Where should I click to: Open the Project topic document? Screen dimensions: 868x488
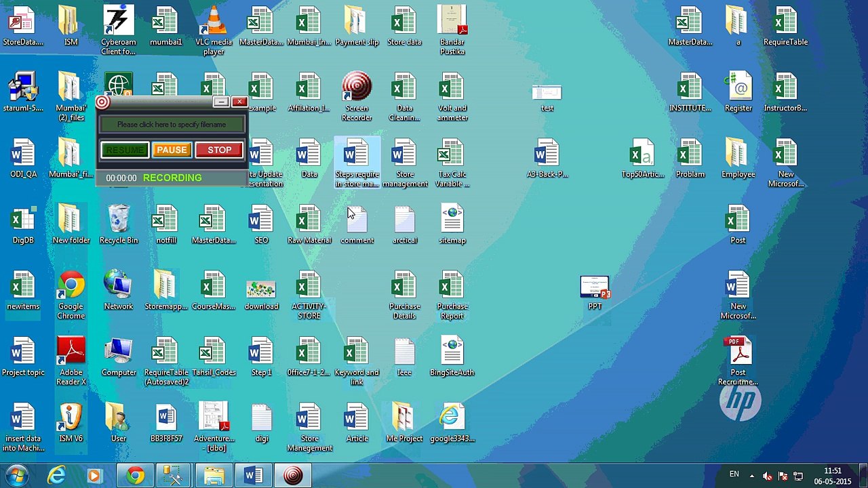coord(23,357)
